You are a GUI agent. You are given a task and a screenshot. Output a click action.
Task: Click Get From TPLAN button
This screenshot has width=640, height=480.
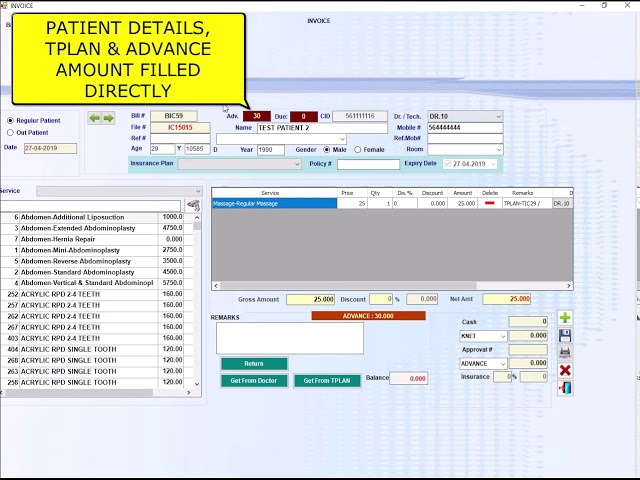(327, 381)
